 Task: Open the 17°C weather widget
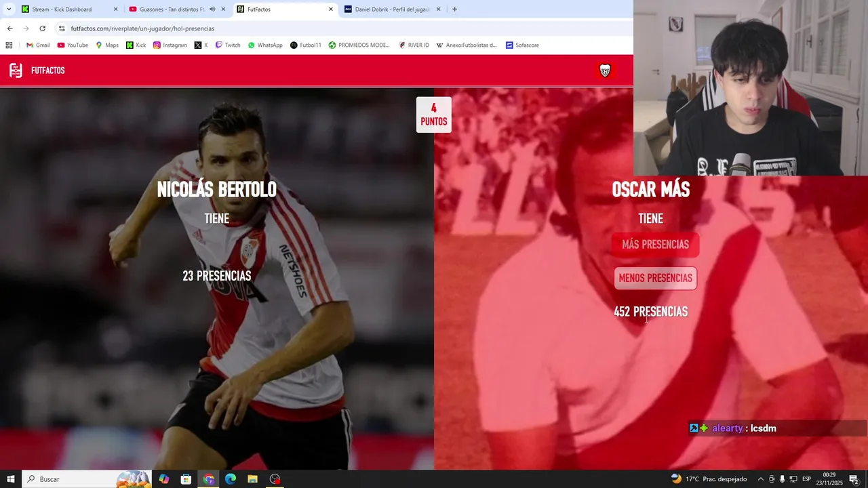click(x=709, y=479)
